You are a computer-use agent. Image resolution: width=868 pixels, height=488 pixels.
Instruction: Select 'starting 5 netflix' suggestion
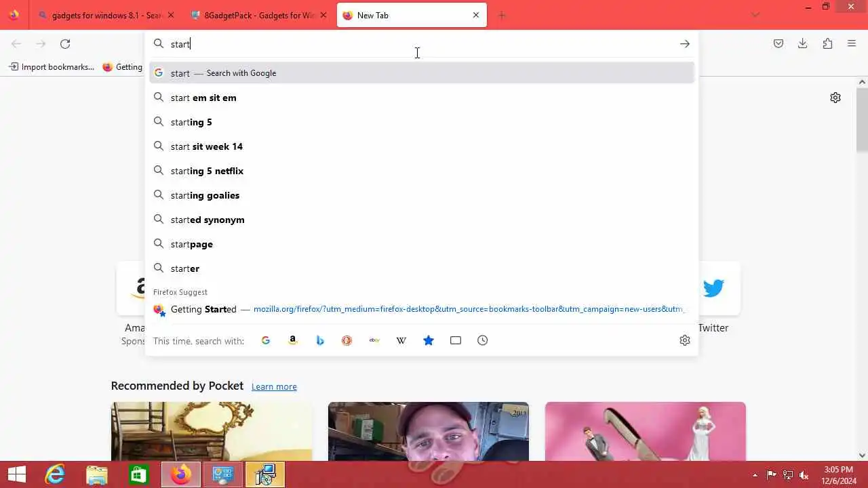422,171
